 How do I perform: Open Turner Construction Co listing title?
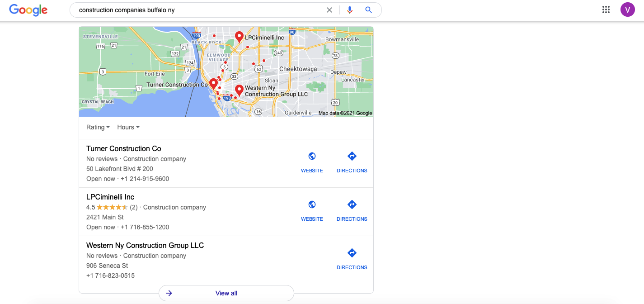[124, 148]
